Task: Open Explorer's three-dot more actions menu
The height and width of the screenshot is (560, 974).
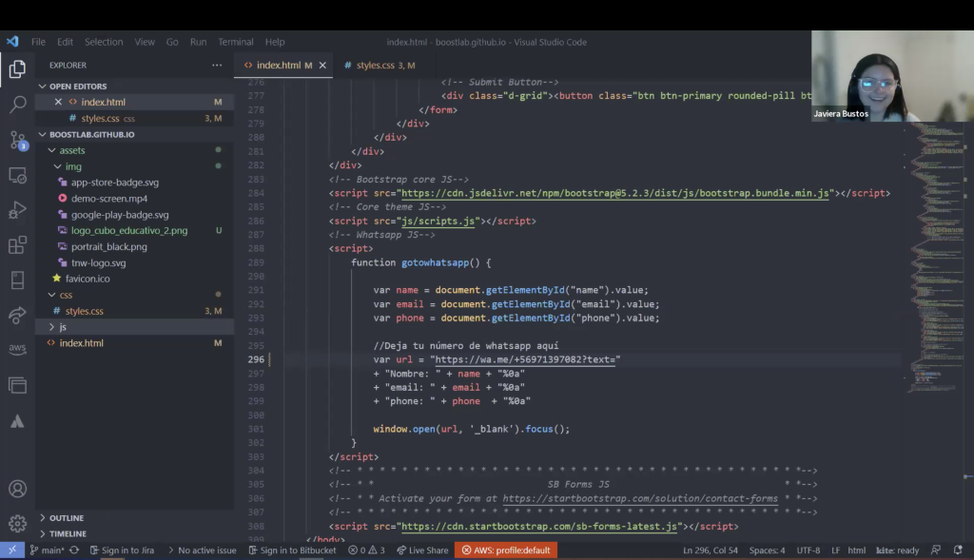Action: [217, 66]
